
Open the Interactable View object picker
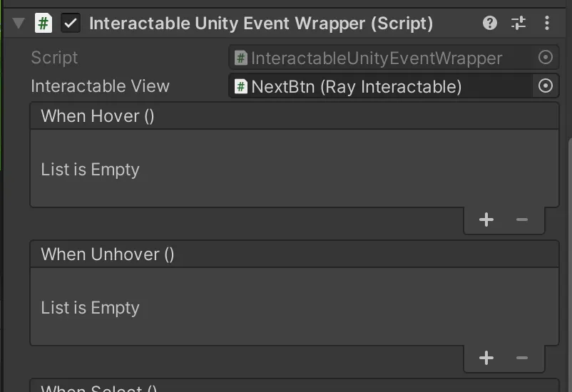click(x=545, y=86)
